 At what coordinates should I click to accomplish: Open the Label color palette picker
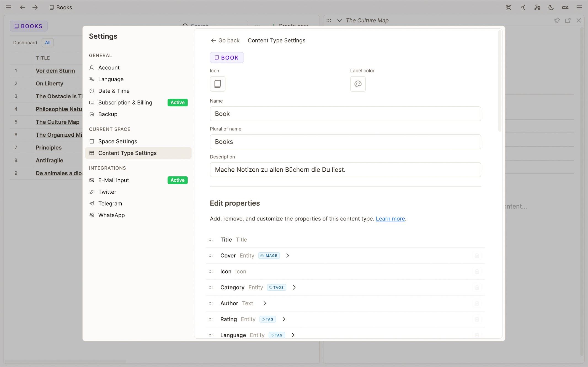357,84
